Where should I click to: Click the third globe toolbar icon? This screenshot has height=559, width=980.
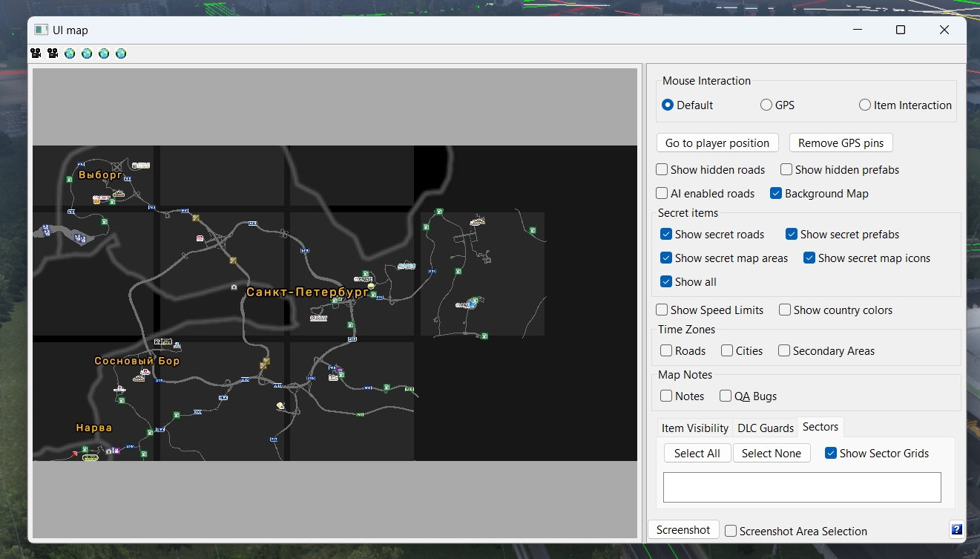[104, 53]
